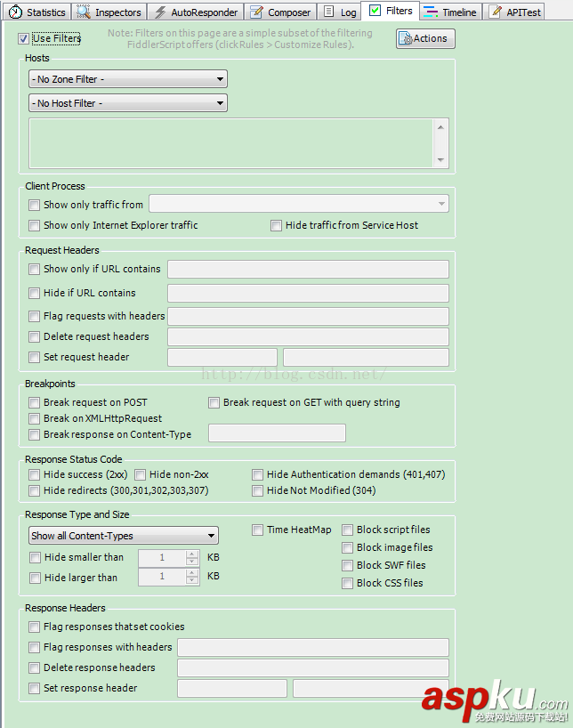The image size is (573, 728).
Task: Uncheck the Use Filters checkbox
Action: [23, 39]
